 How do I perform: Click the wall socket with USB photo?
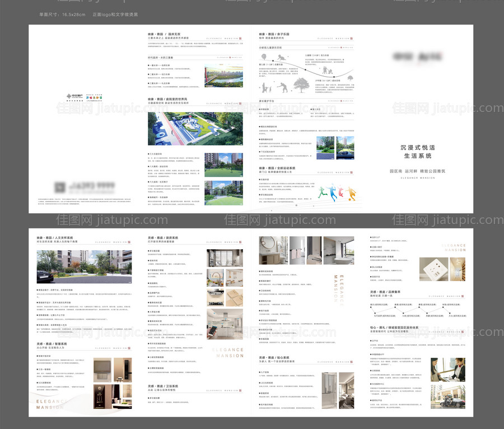coord(432,269)
